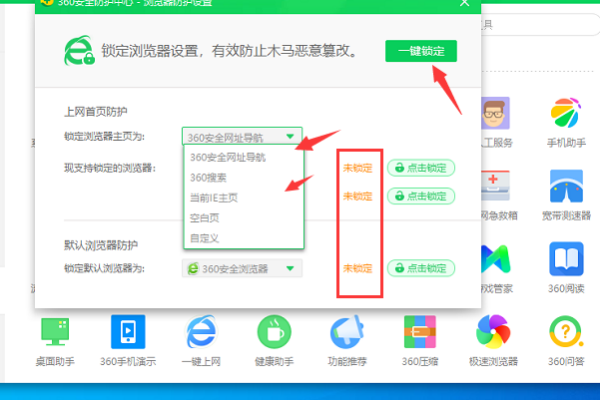Click search field in background window
The height and width of the screenshot is (400, 600).
(540, 25)
